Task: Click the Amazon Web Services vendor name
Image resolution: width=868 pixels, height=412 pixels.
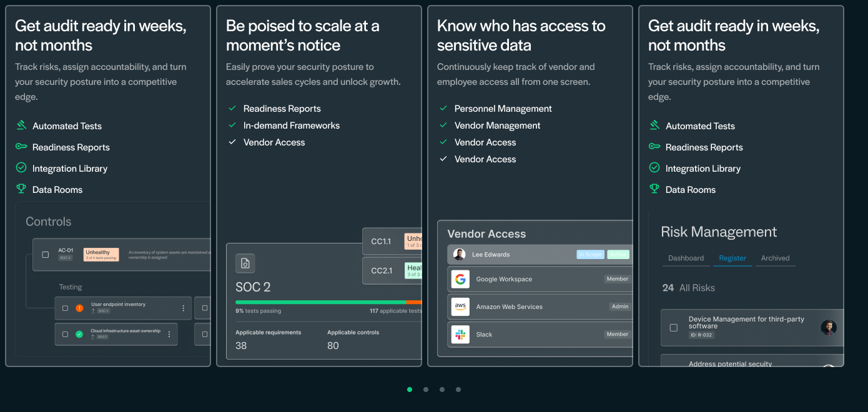Action: point(509,307)
